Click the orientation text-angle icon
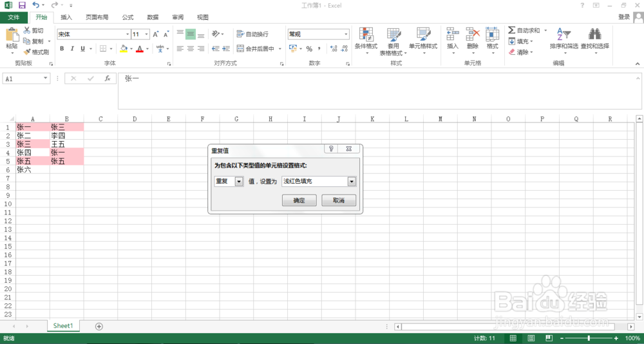 [x=215, y=34]
